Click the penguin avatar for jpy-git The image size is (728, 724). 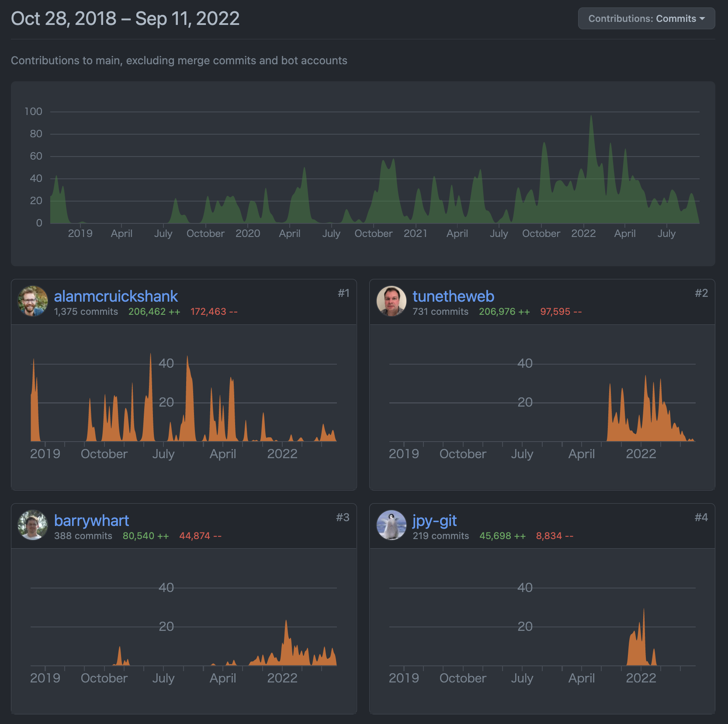pyautogui.click(x=392, y=526)
